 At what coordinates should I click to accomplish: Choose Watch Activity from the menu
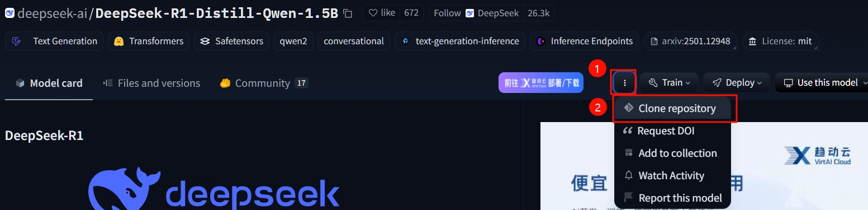672,176
